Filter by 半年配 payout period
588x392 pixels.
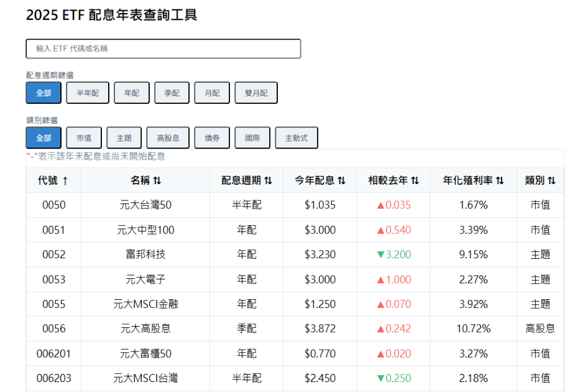[88, 93]
